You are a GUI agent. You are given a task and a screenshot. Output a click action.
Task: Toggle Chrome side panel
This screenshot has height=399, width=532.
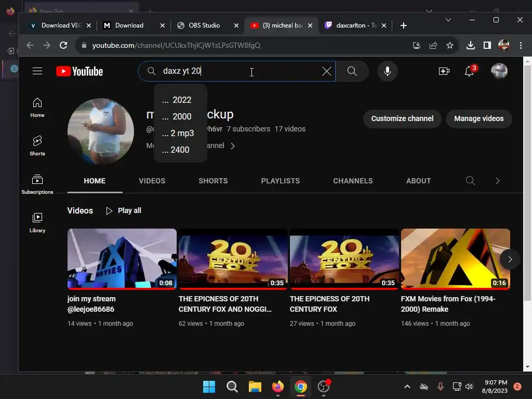487,45
